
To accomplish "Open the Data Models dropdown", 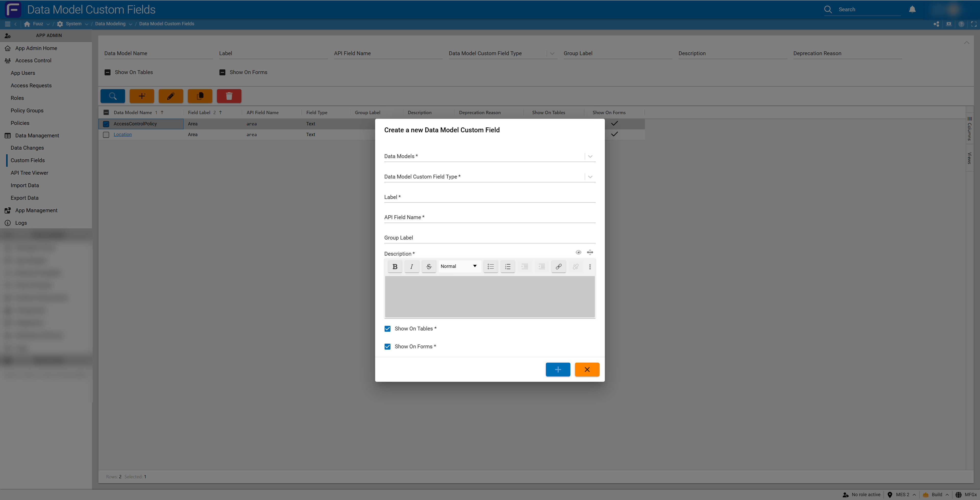I will click(590, 156).
